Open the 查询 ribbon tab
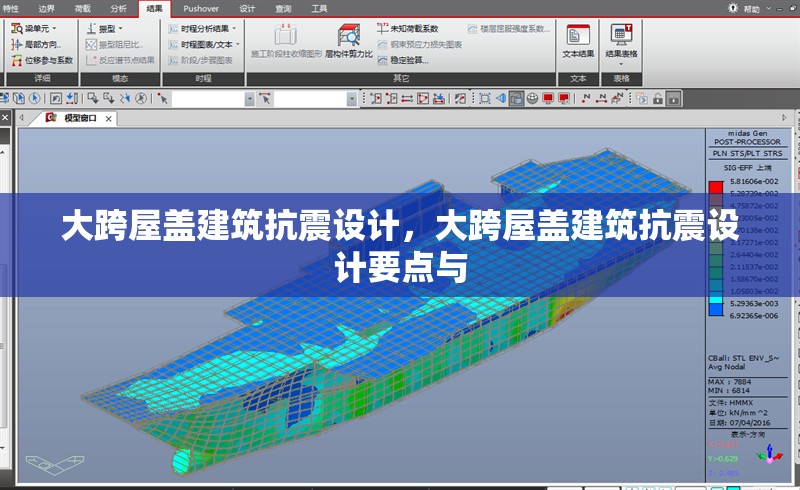Viewport: 800px width, 490px height. pyautogui.click(x=283, y=9)
